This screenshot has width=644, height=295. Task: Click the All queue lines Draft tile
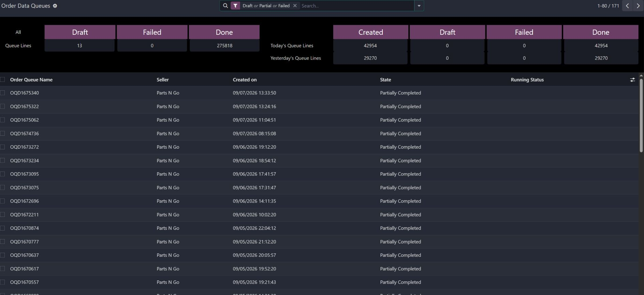coord(80,32)
